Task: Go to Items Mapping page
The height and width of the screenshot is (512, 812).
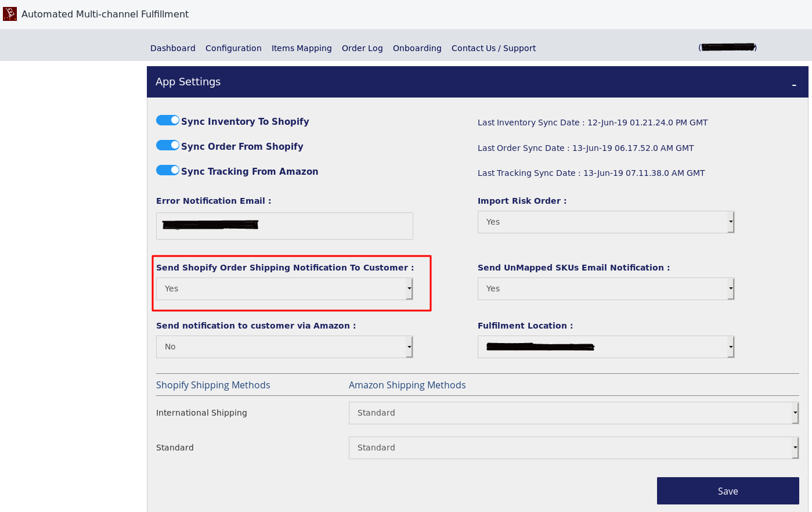Action: tap(302, 48)
